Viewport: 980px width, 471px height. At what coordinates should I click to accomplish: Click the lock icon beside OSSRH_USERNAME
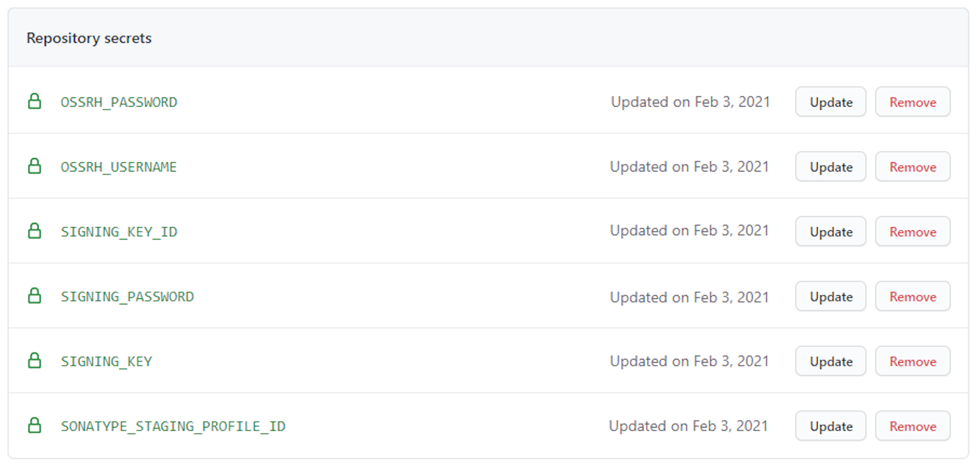click(35, 167)
